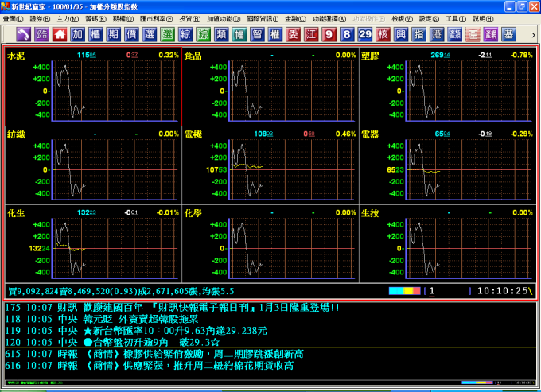Viewport: 541px width, 392px height.
Task: Click the purple toolbar icon beside 基
Action: [491, 34]
